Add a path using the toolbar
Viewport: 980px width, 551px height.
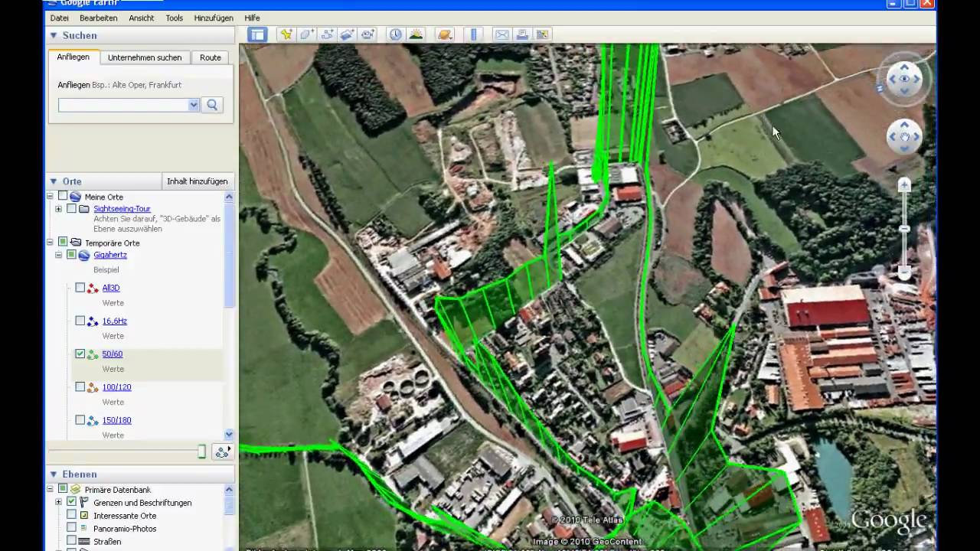[328, 34]
